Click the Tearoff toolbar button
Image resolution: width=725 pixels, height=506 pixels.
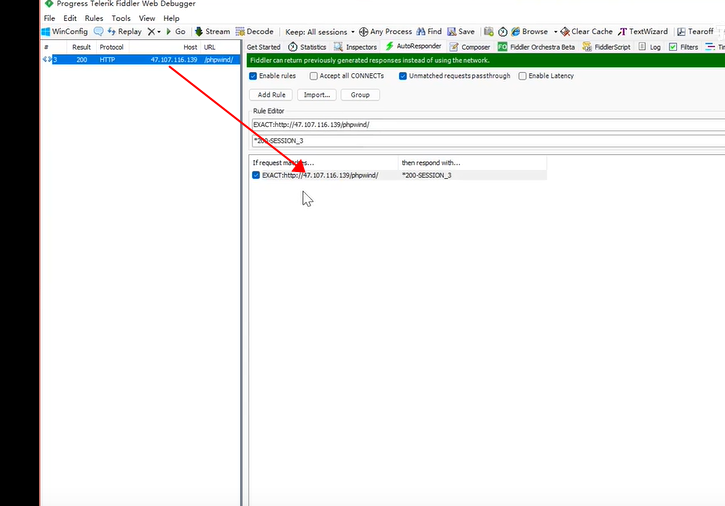(695, 31)
